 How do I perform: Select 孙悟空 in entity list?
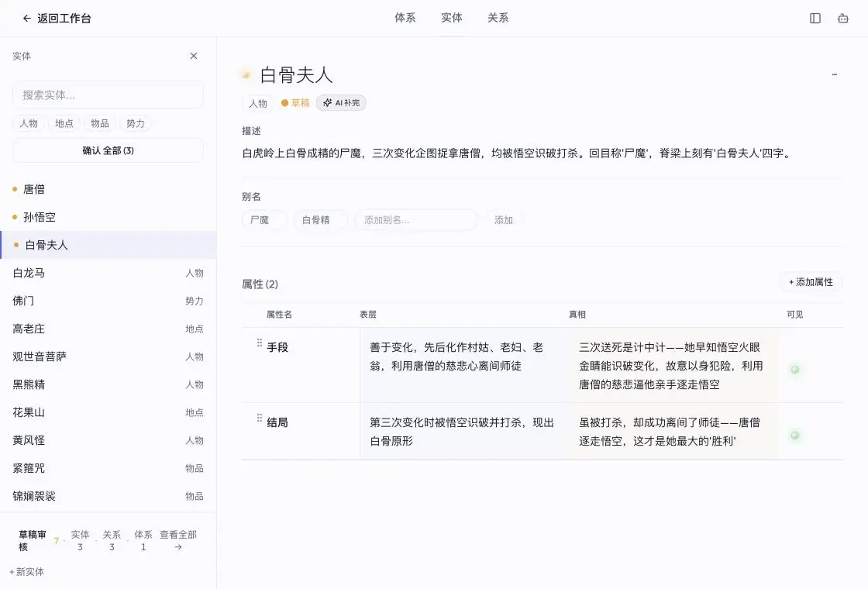tap(108, 217)
